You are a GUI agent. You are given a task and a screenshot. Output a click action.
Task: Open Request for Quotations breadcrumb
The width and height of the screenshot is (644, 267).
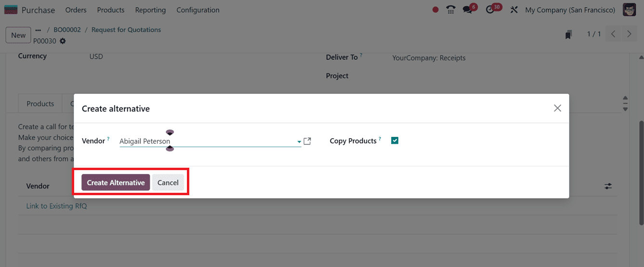click(x=126, y=30)
